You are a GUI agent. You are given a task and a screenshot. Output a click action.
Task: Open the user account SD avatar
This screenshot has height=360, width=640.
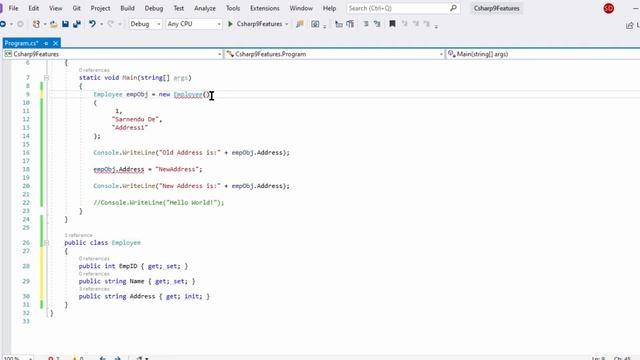pos(609,8)
